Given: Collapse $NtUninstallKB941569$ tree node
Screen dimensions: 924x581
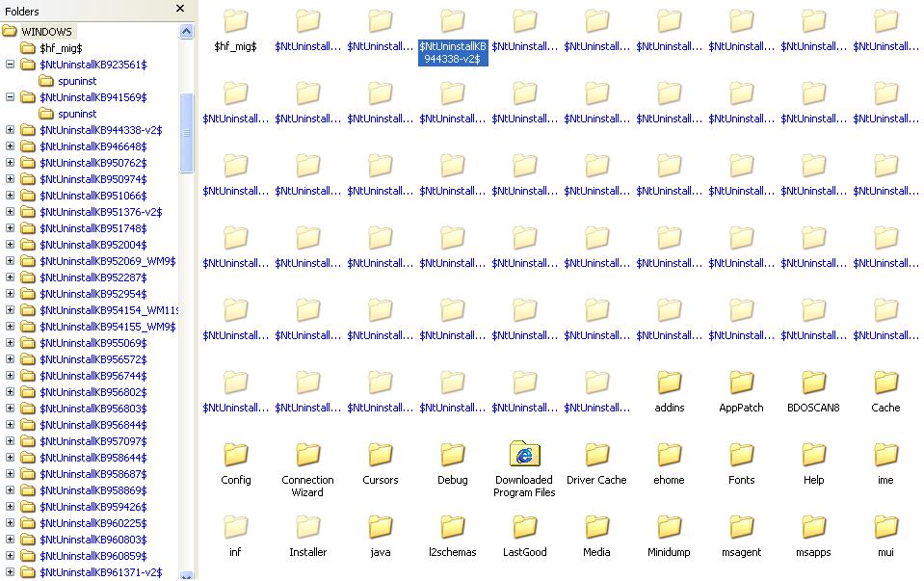Looking at the screenshot, I should click(x=10, y=96).
